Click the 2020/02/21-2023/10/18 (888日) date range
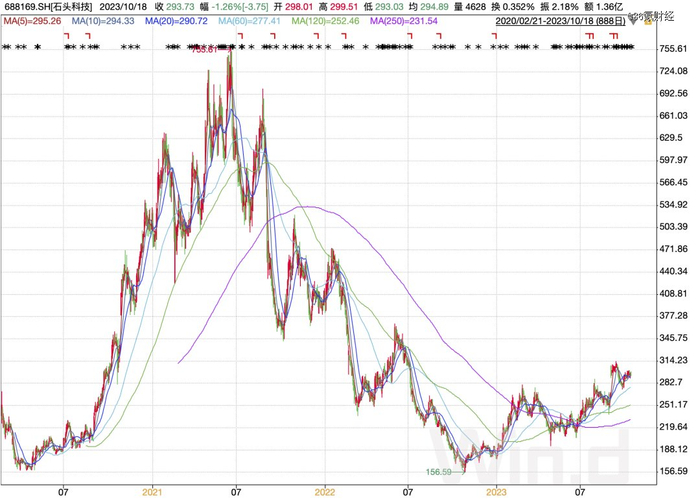Image resolution: width=700 pixels, height=499 pixels. [560, 21]
